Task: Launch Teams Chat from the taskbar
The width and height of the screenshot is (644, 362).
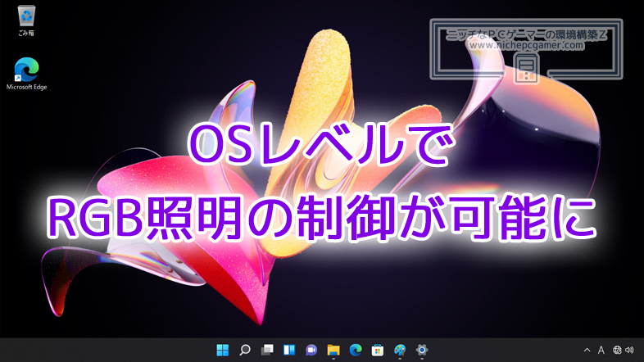Action: (311, 350)
